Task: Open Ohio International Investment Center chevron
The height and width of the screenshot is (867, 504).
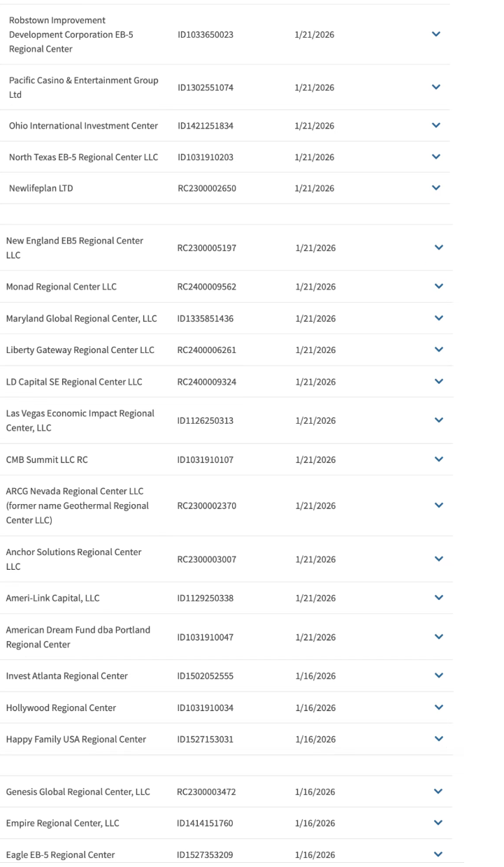Action: [x=437, y=126]
